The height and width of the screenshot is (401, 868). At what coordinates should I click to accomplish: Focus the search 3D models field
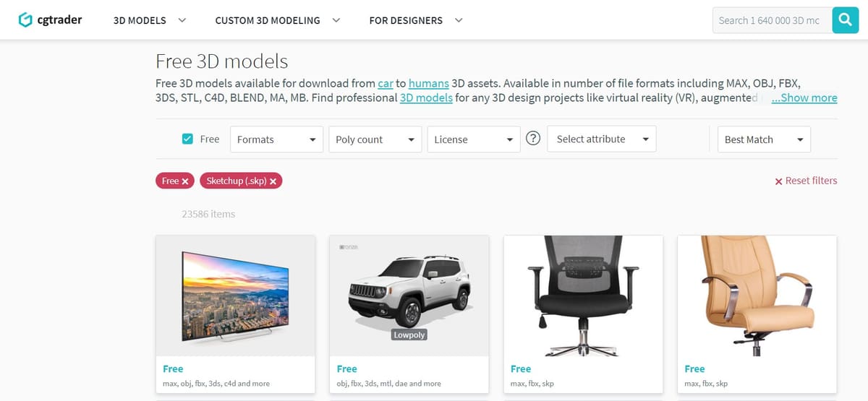point(772,20)
